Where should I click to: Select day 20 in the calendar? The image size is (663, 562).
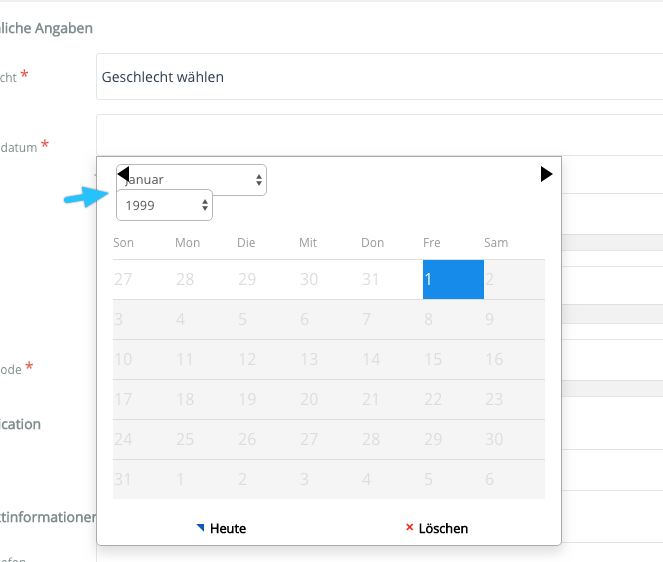point(329,399)
